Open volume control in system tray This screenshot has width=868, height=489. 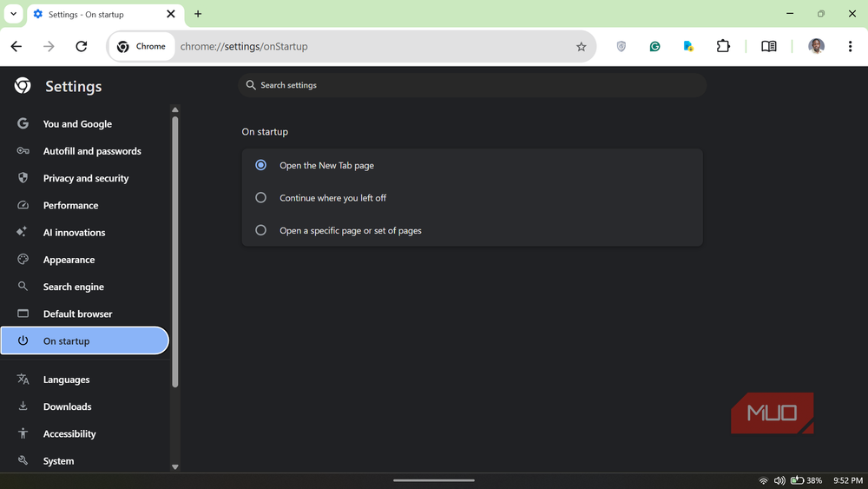tap(779, 480)
